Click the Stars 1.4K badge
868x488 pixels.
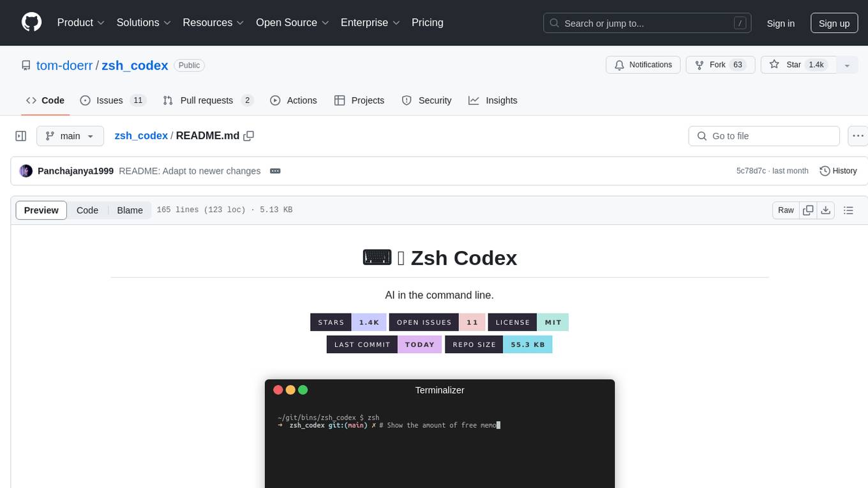(x=348, y=323)
